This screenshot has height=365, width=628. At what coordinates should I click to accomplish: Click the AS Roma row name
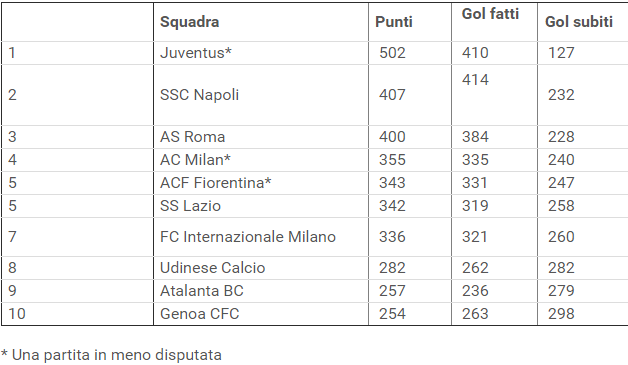[193, 137]
